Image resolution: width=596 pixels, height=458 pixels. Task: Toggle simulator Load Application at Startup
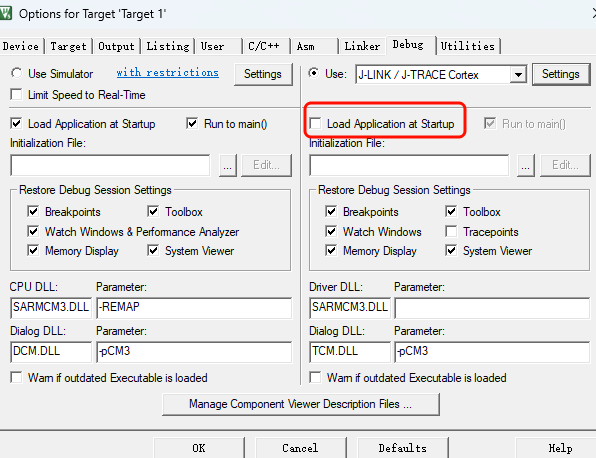(16, 123)
